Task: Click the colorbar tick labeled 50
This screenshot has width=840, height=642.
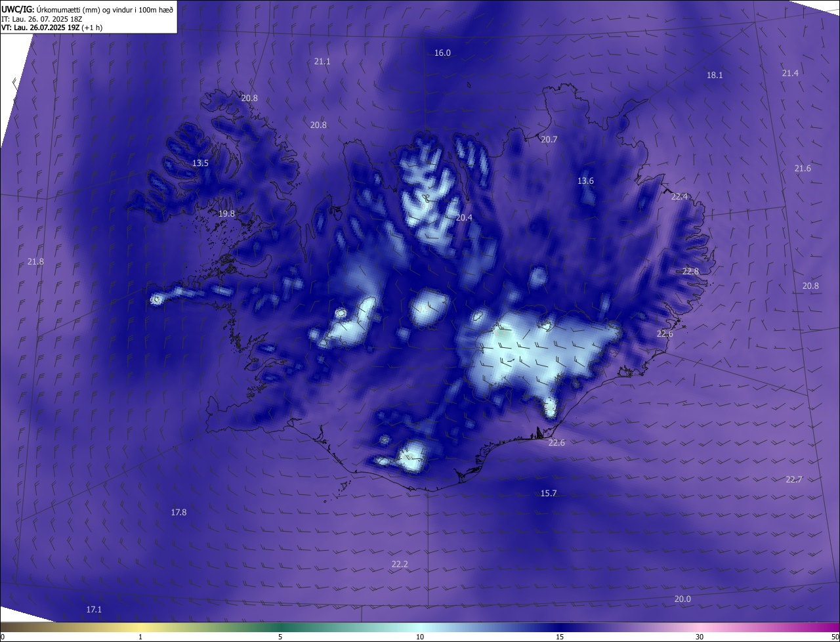Action: coord(835,637)
